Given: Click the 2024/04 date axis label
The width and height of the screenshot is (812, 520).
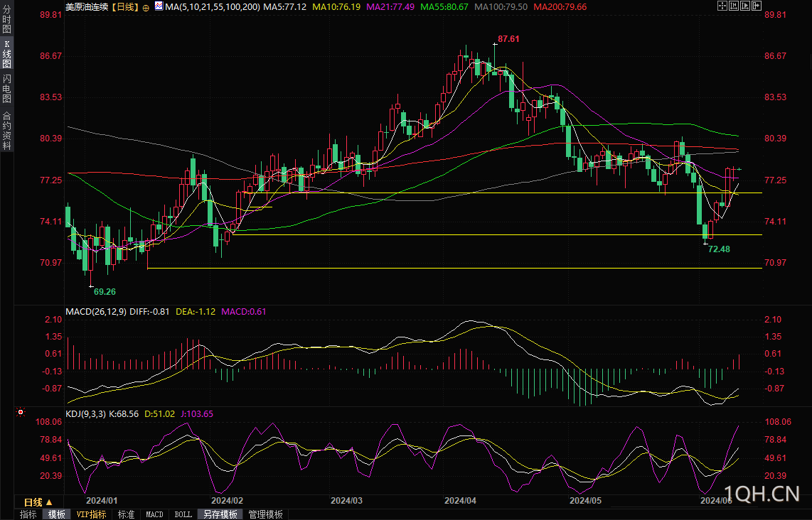Looking at the screenshot, I should pyautogui.click(x=460, y=500).
